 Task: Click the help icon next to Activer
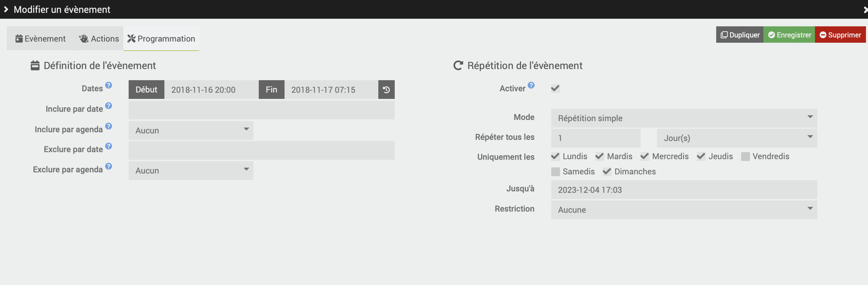click(x=531, y=85)
